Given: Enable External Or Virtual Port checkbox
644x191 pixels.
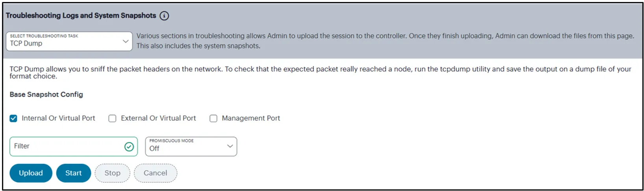Looking at the screenshot, I should (x=113, y=118).
